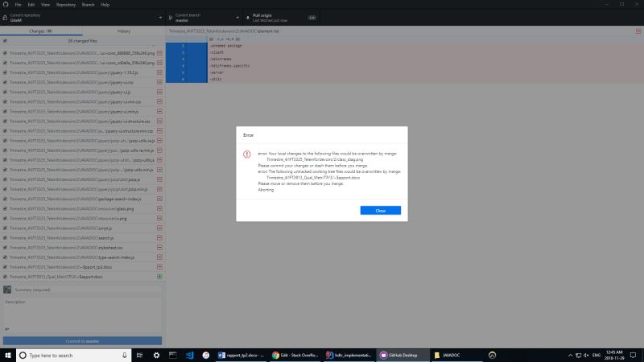Click the GitHub logo in the title bar
This screenshot has height=362, width=644.
(x=6, y=5)
